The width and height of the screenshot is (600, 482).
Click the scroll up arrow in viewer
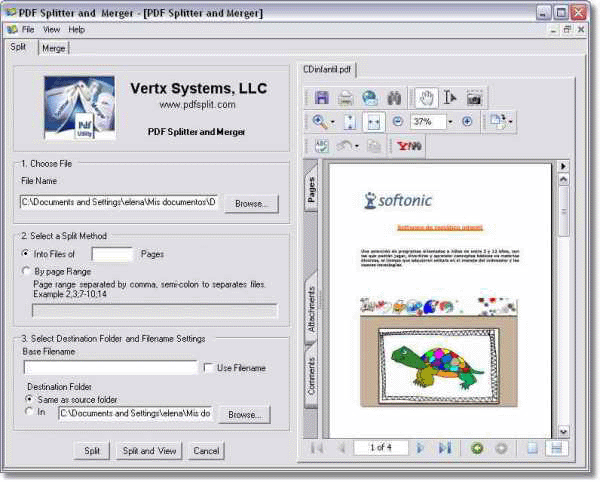coord(564,179)
